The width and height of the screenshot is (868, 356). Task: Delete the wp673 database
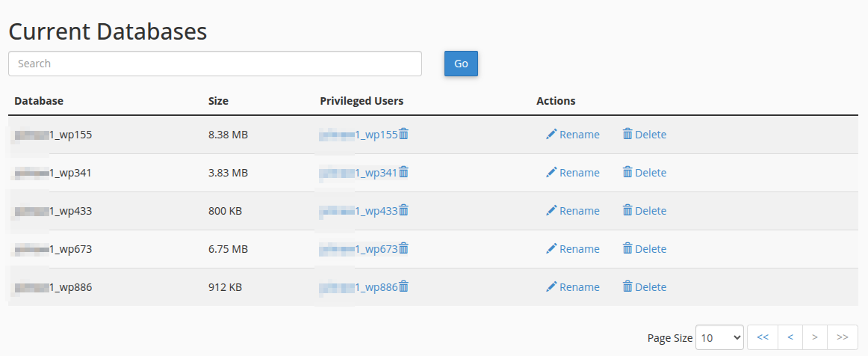[x=645, y=249]
